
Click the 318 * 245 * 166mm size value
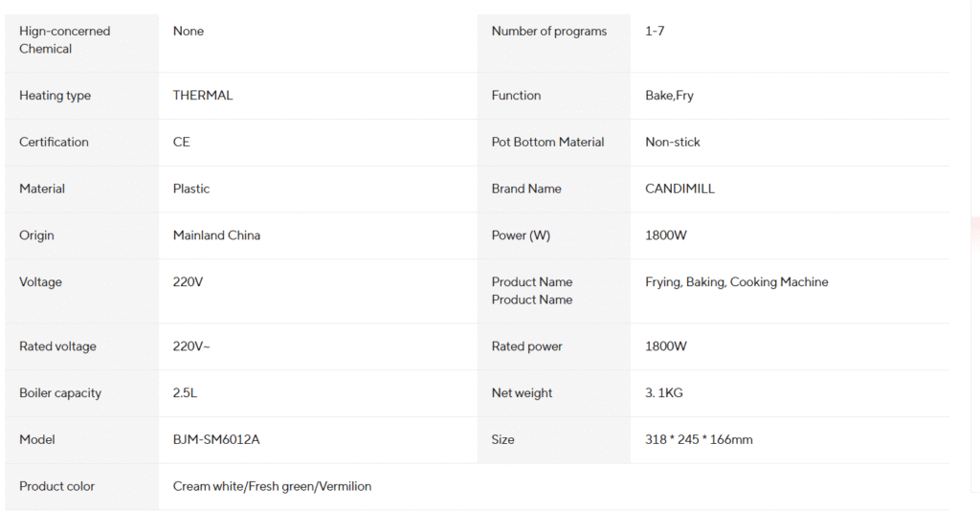pyautogui.click(x=699, y=440)
